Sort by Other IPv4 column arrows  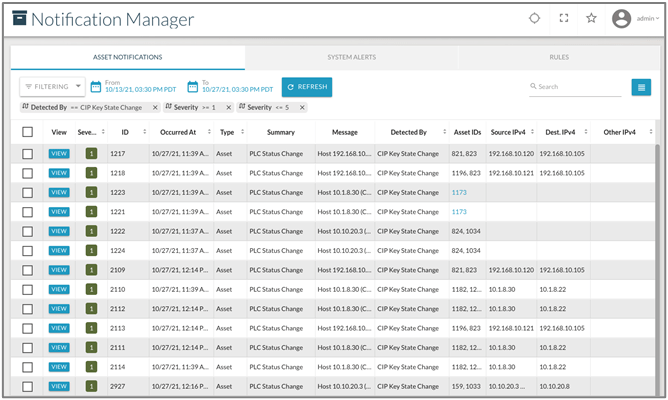click(x=651, y=132)
